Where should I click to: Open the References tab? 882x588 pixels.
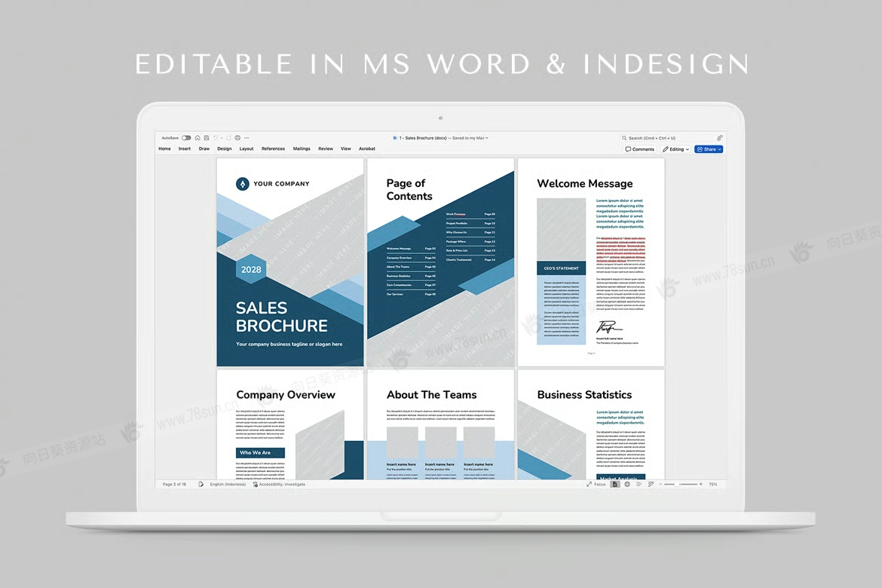click(273, 149)
